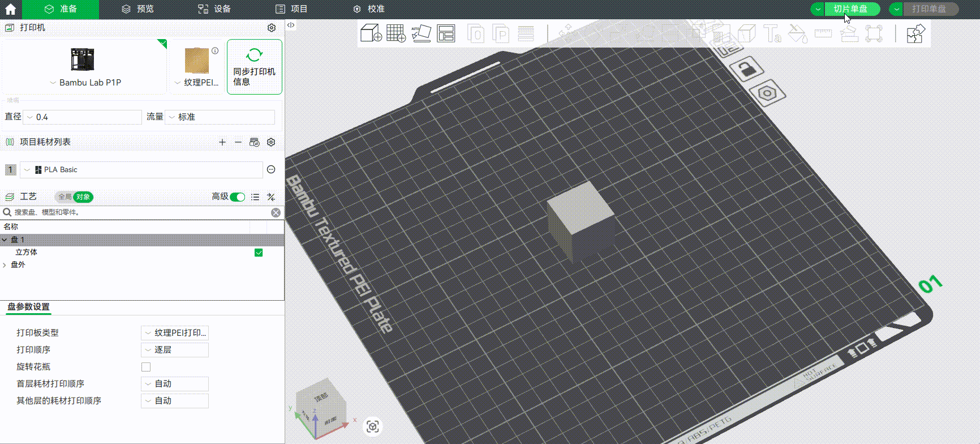Toggle the 高级 advanced mode switch
This screenshot has width=980, height=444.
tap(238, 197)
